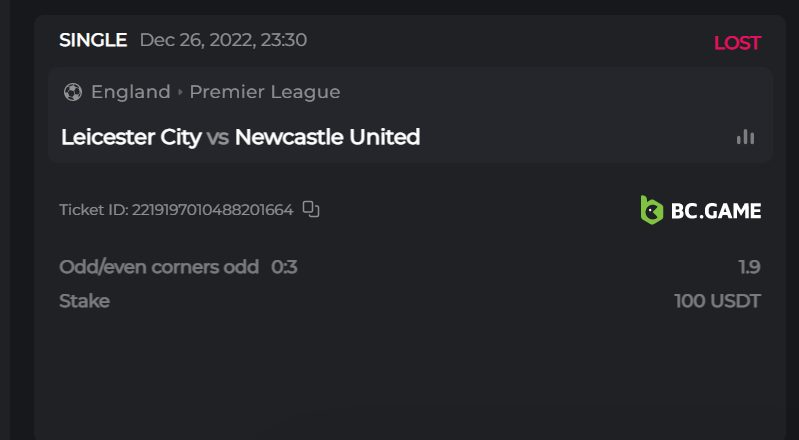The image size is (799, 440).
Task: Click the Stake label
Action: [x=84, y=301]
